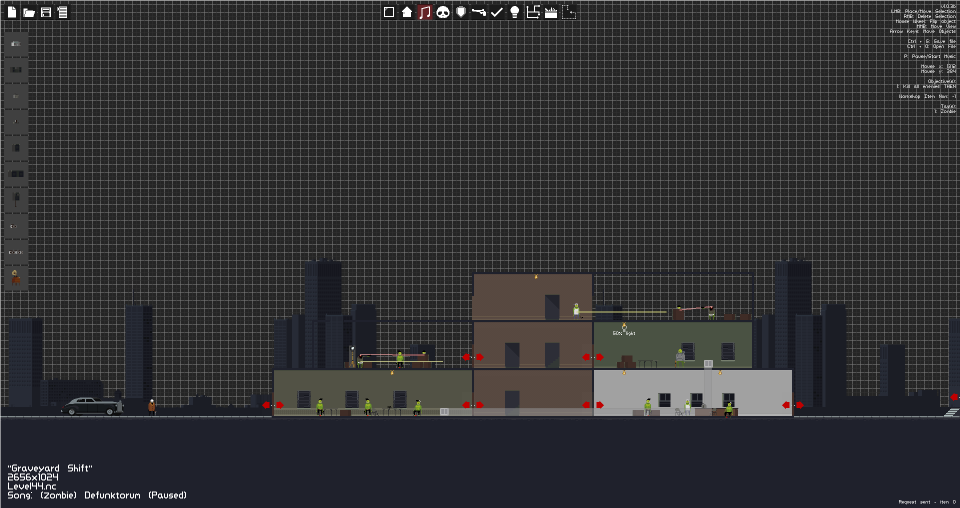960x508 pixels.
Task: Select the panda mask enemy tool
Action: click(x=443, y=12)
